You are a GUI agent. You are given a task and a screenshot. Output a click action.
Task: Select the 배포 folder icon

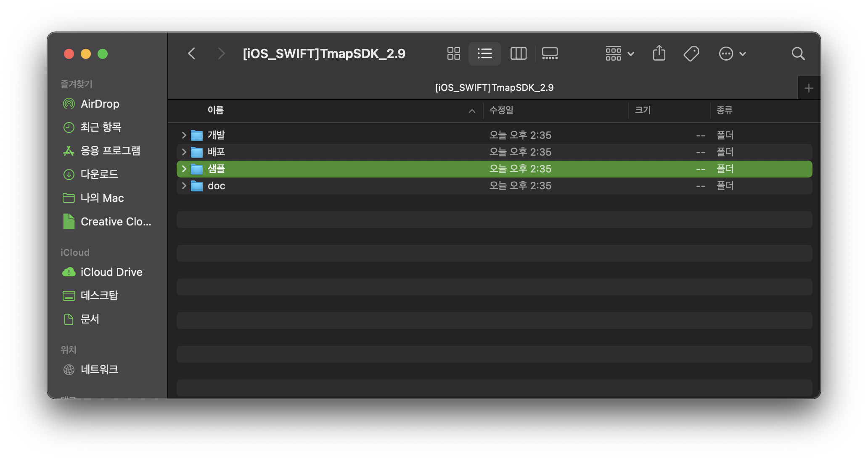pos(197,152)
